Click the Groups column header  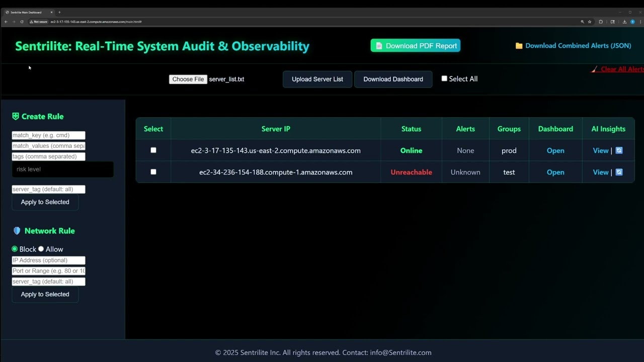(509, 129)
